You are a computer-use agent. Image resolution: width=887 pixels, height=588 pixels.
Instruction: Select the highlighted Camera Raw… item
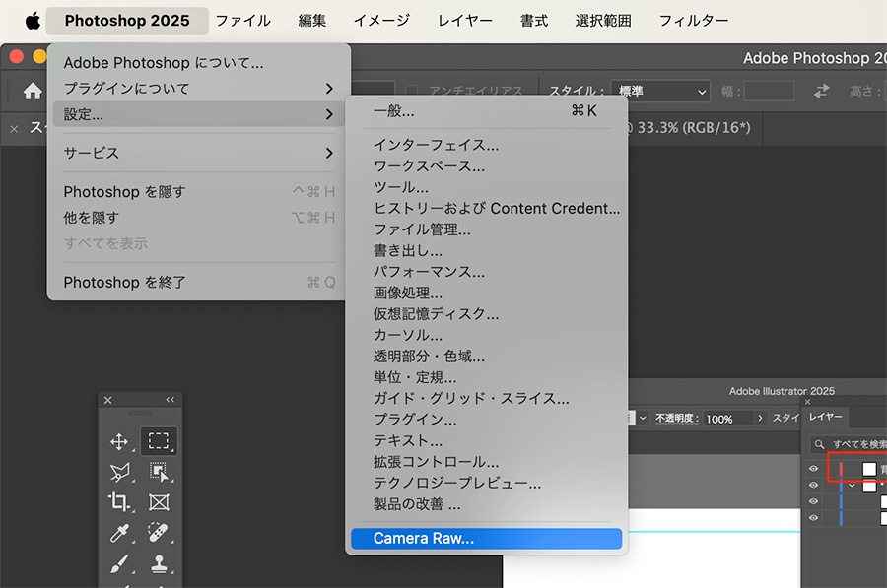point(487,538)
